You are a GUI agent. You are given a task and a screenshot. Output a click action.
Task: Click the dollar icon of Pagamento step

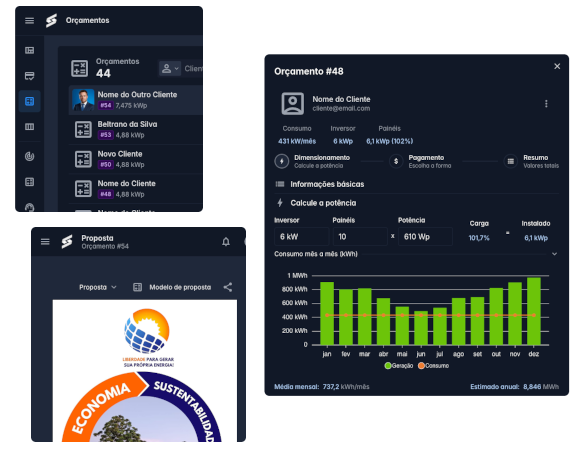click(396, 161)
